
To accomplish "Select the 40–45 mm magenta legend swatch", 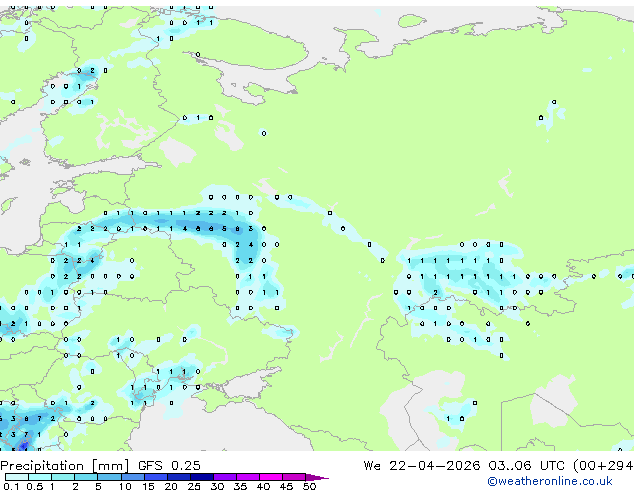I will click(x=270, y=477).
